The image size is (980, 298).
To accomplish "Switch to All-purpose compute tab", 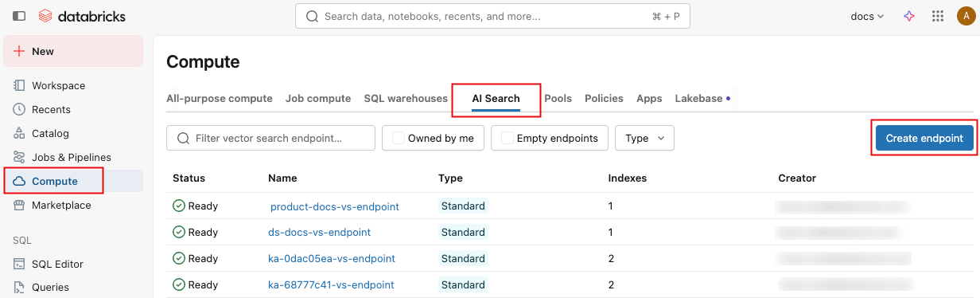I will coord(220,99).
